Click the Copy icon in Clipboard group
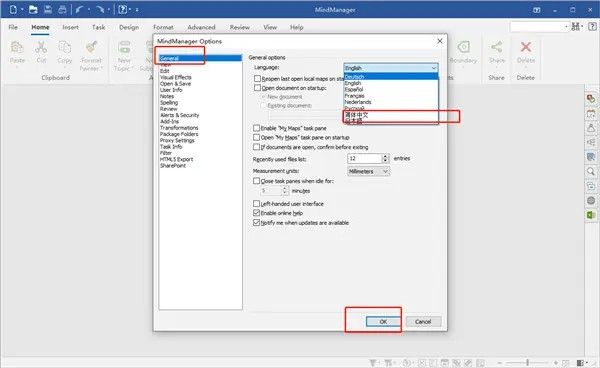 [64, 47]
